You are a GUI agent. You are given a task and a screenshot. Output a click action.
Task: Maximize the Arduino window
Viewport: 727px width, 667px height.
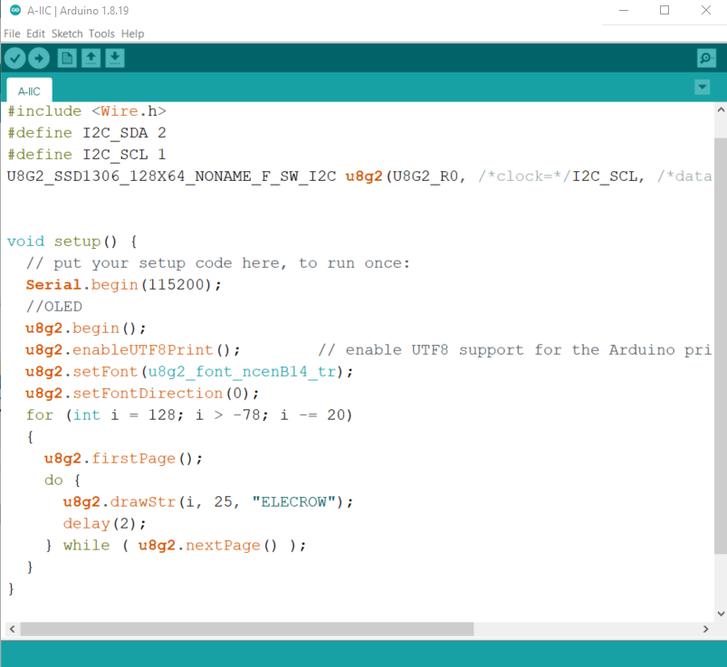tap(664, 10)
